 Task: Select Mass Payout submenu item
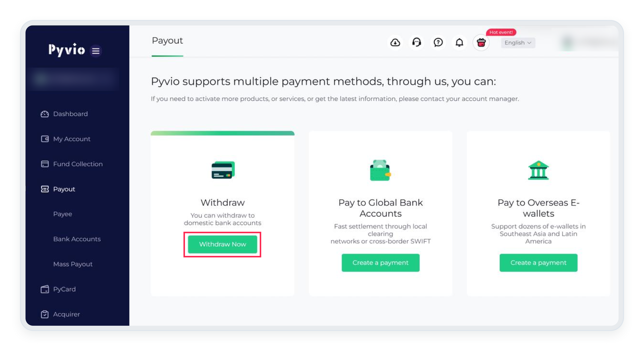[x=73, y=264]
